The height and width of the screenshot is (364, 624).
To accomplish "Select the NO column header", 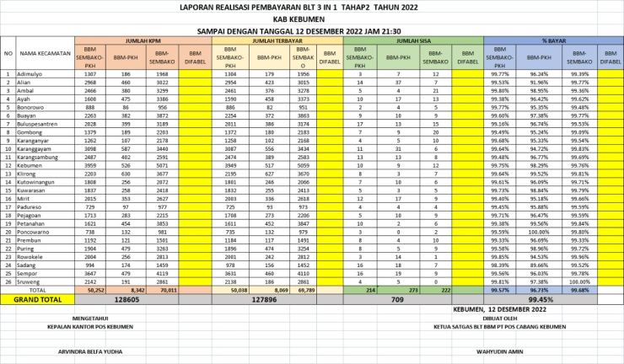I will 8,53.
